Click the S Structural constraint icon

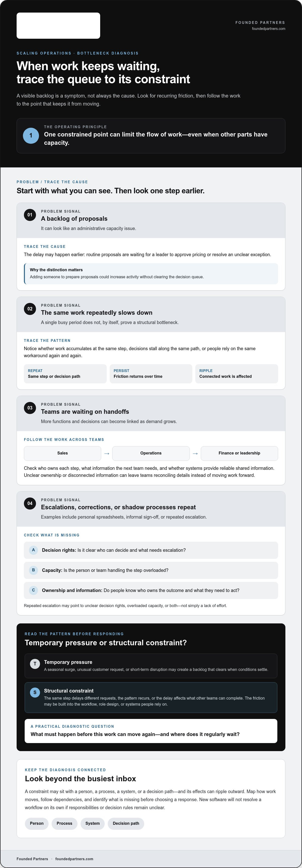[35, 692]
